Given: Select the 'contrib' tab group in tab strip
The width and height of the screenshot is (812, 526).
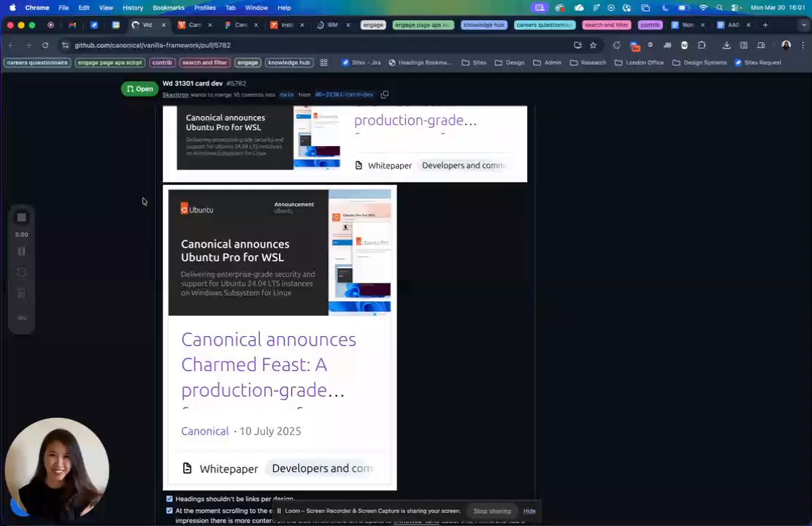Looking at the screenshot, I should [x=650, y=25].
